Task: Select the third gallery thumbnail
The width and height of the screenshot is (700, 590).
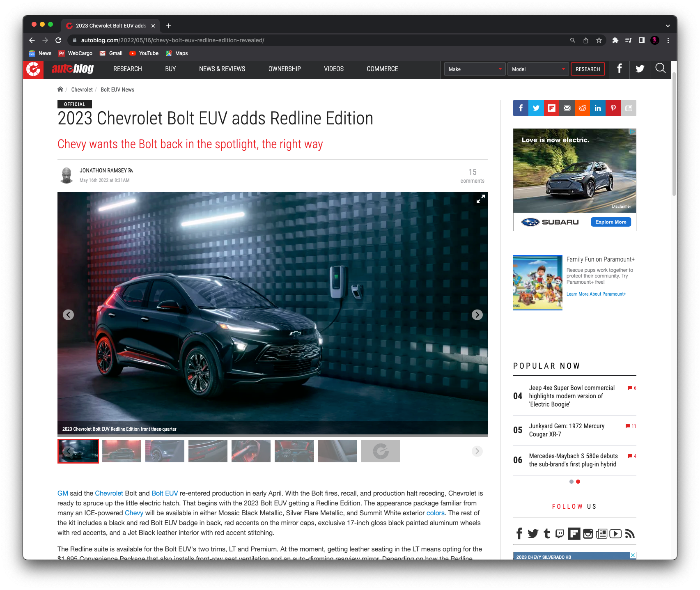Action: pyautogui.click(x=165, y=451)
